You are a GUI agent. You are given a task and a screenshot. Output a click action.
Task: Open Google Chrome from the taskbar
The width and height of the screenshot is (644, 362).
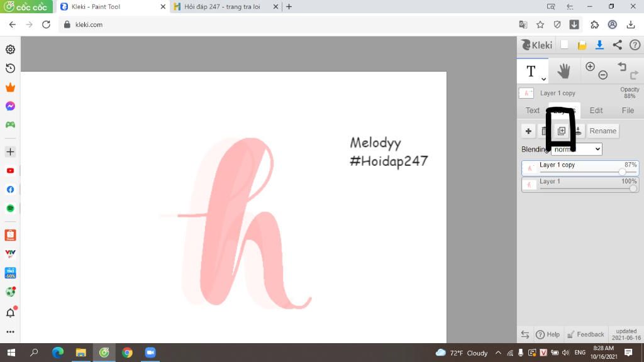127,353
